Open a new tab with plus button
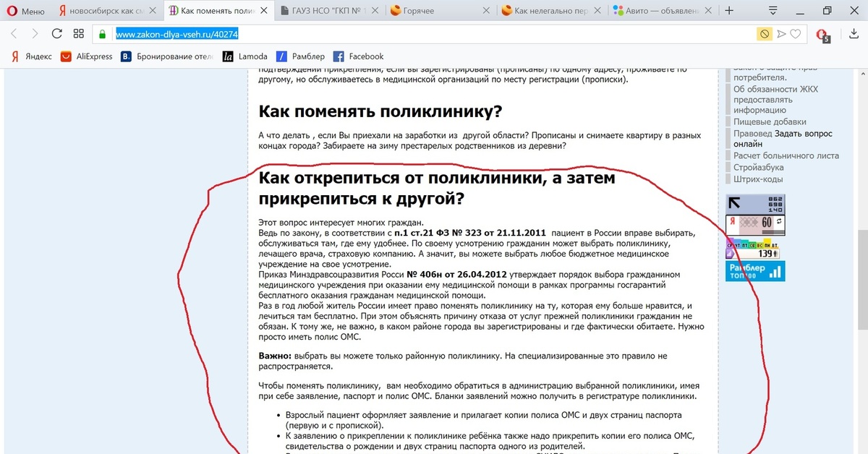 point(729,11)
